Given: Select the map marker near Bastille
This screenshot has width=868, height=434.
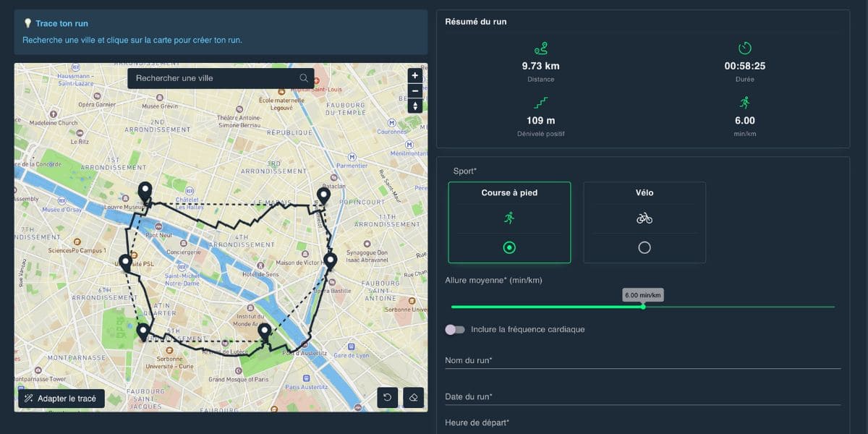Looking at the screenshot, I should [331, 261].
